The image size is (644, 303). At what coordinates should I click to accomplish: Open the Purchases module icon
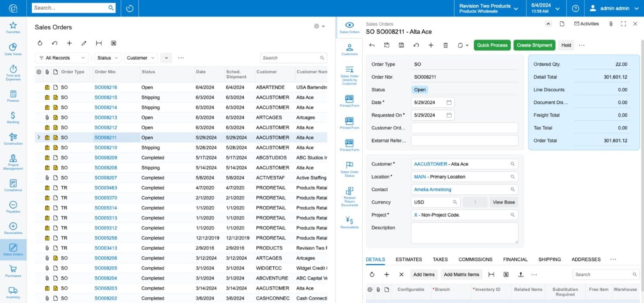[x=13, y=269]
